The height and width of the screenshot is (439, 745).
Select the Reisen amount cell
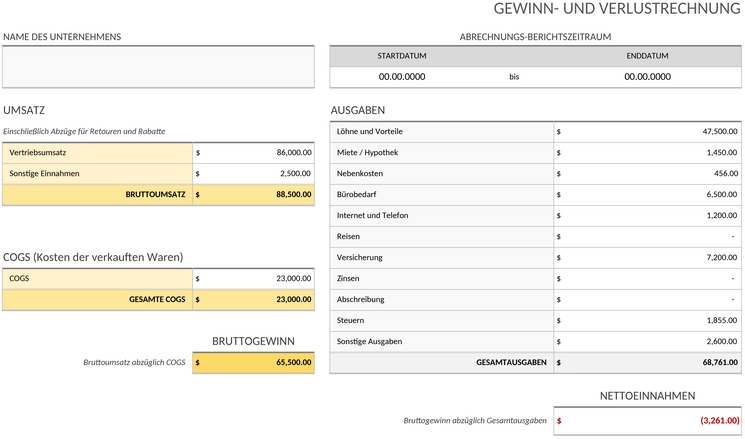click(x=648, y=236)
